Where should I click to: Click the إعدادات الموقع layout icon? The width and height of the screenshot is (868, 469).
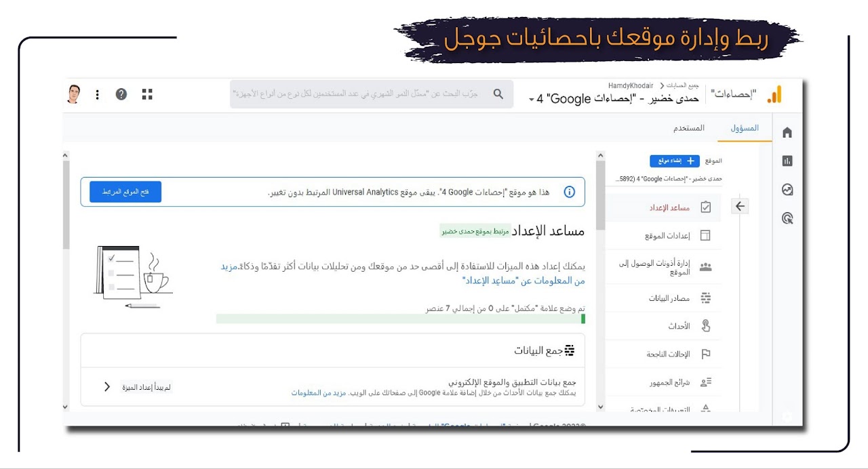tap(705, 236)
